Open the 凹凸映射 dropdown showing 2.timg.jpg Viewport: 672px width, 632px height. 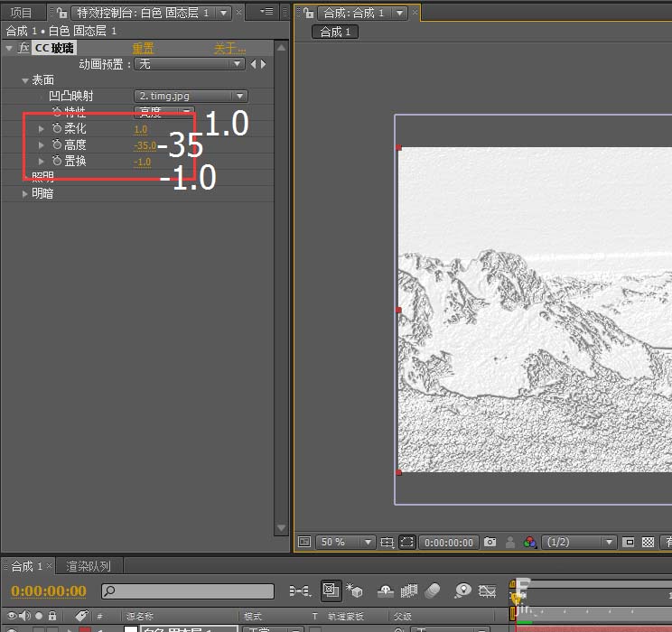[x=191, y=96]
